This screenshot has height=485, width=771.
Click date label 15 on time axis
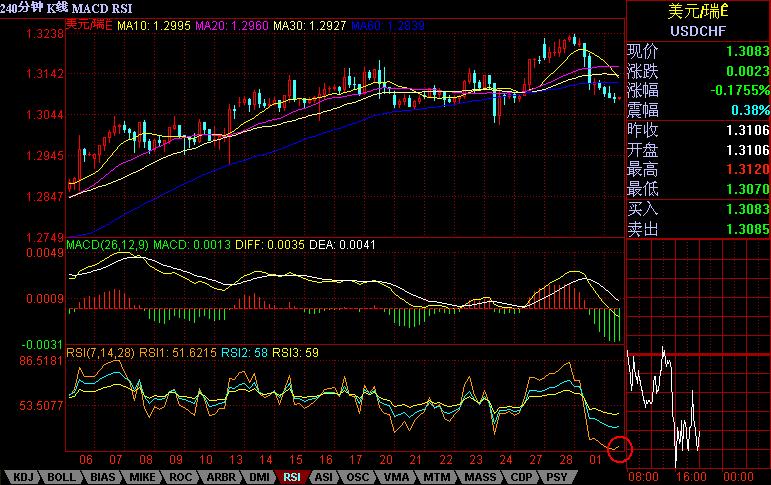tap(296, 460)
